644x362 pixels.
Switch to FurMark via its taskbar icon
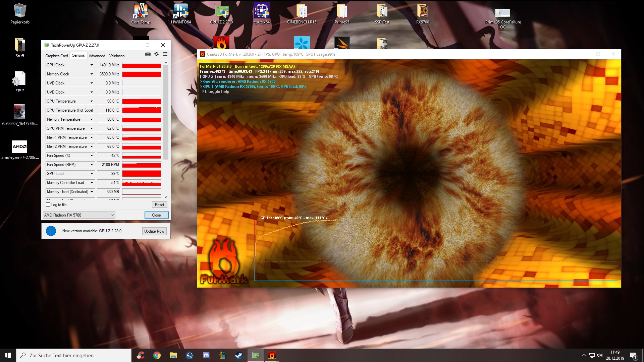click(272, 355)
